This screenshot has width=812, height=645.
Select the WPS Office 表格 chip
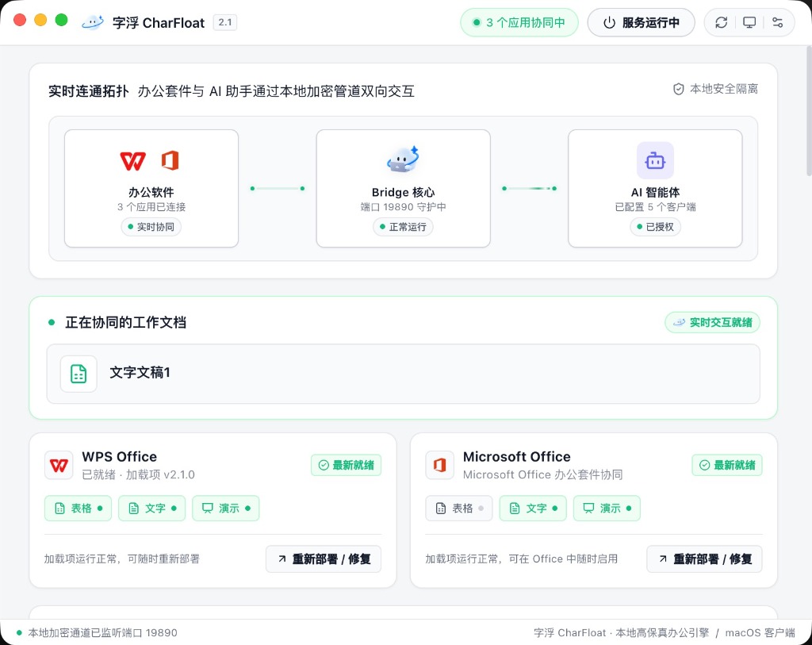[x=79, y=509]
